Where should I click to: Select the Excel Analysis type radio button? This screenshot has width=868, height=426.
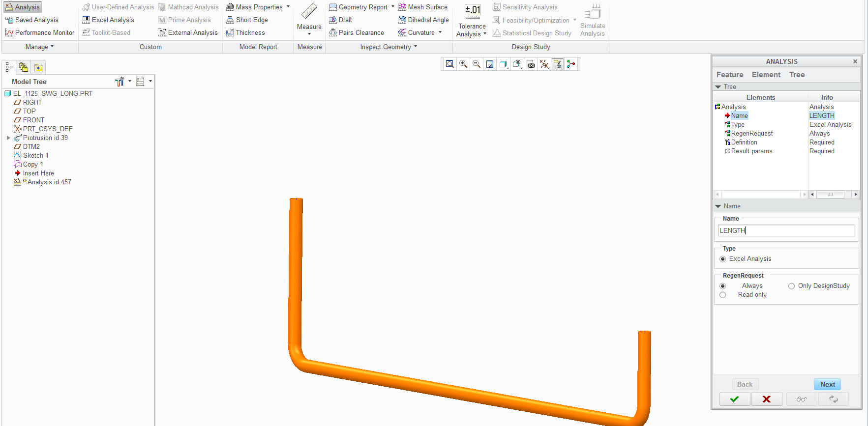click(x=722, y=259)
